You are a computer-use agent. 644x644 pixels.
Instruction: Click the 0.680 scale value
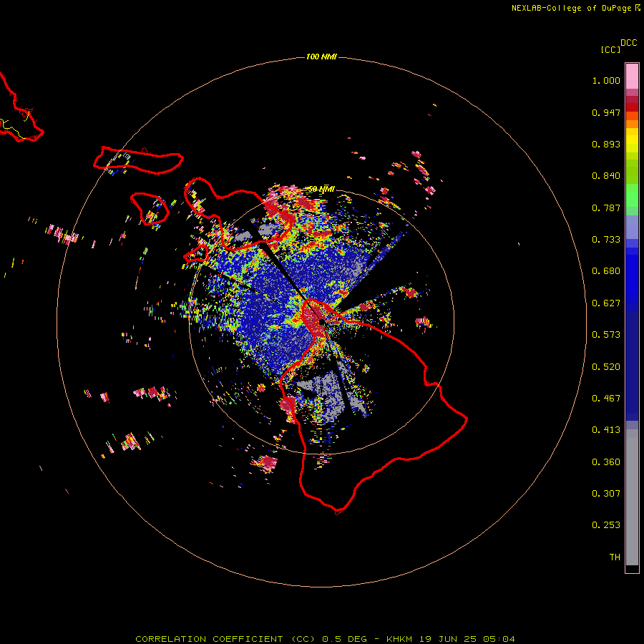click(x=606, y=271)
